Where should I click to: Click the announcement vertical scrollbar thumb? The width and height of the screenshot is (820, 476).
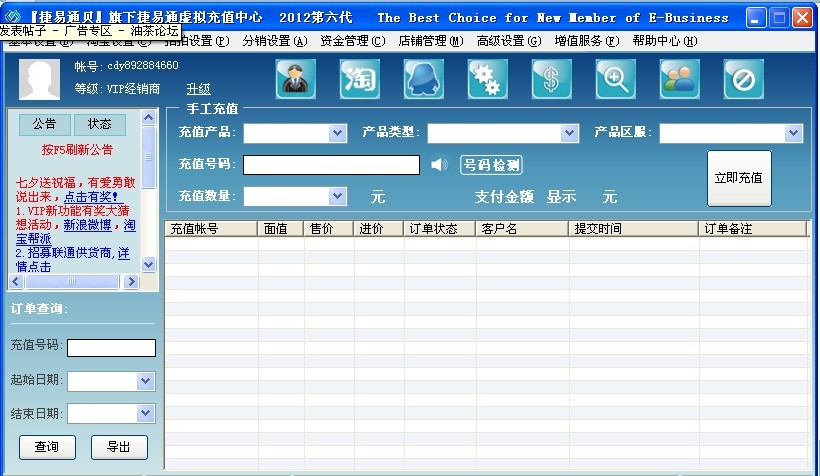(149, 157)
